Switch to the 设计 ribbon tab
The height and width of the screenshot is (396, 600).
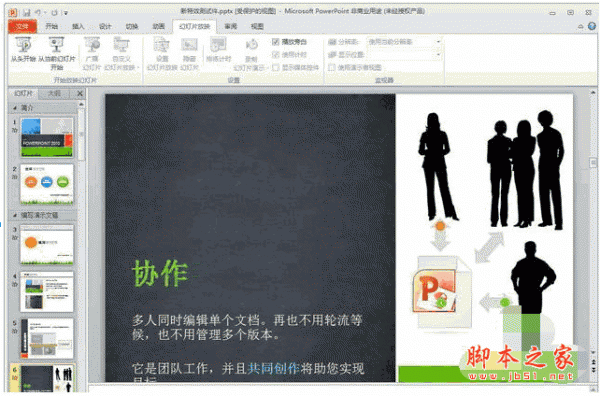pos(105,26)
